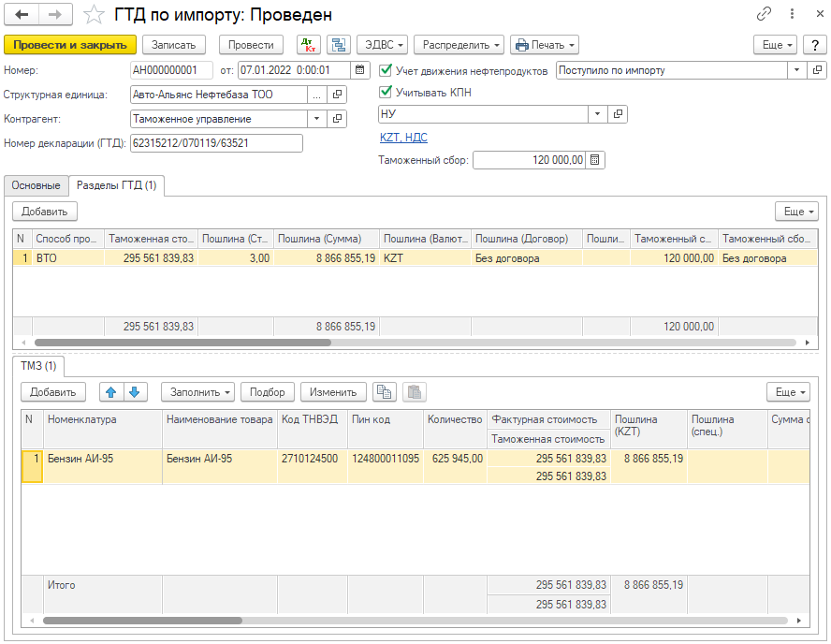Copy link to document icon

[765, 15]
